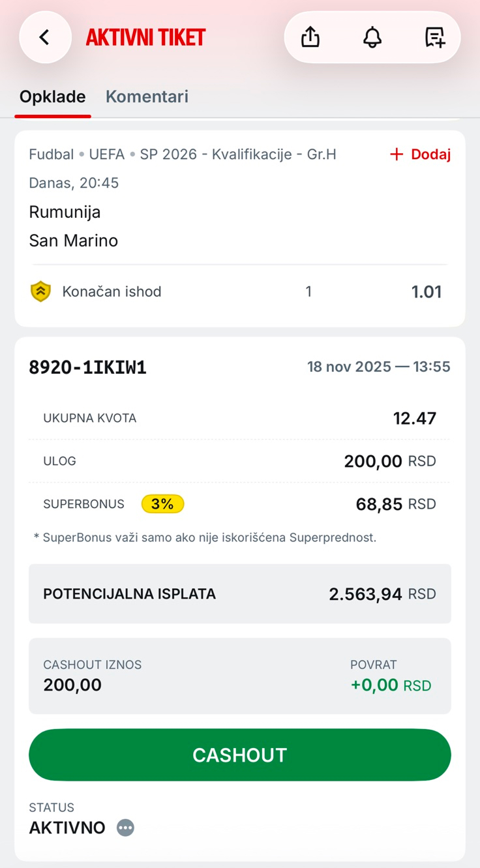Screen dimensions: 480x868
Task: Share the ticket via share icon
Action: 310,37
